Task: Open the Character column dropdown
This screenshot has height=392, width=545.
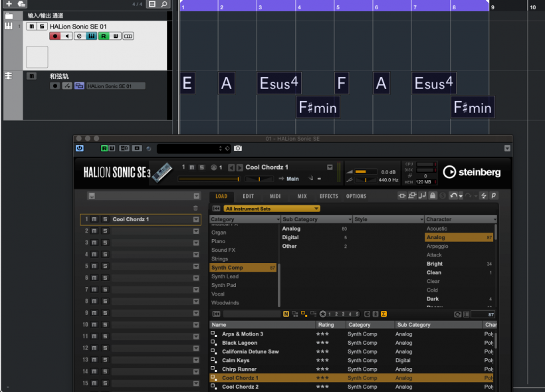Action: point(494,219)
